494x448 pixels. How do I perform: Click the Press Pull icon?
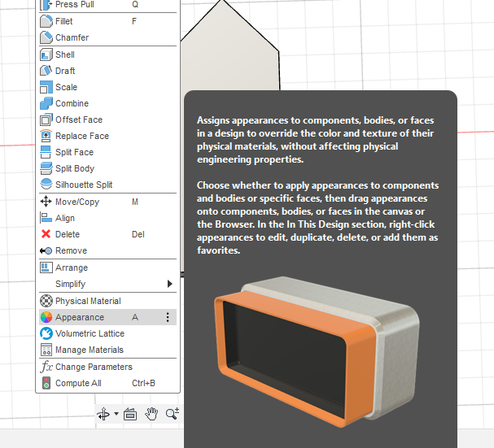coord(46,4)
